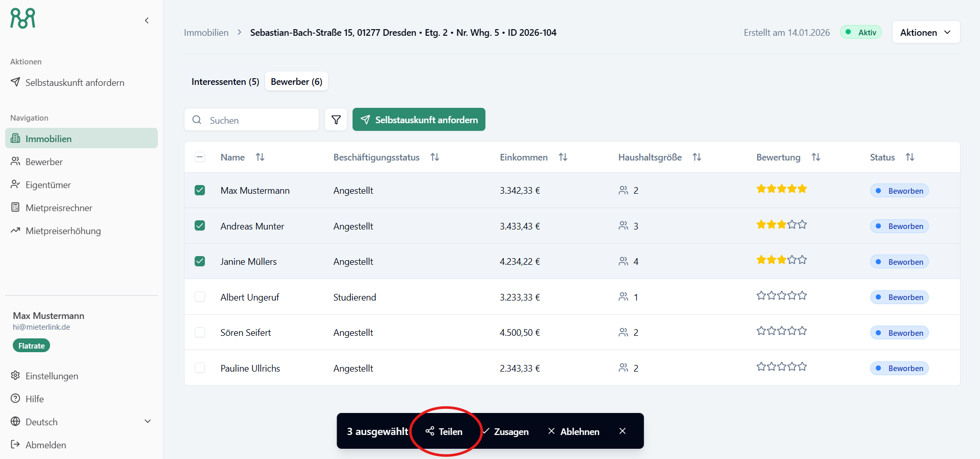
Task: Sort by Haushaltsgröße arrows
Action: click(x=697, y=157)
